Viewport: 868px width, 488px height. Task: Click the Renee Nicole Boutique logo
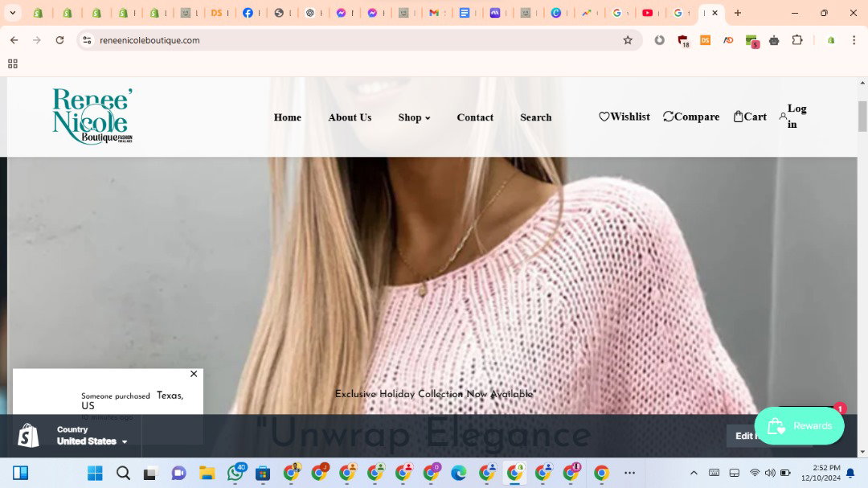click(92, 117)
